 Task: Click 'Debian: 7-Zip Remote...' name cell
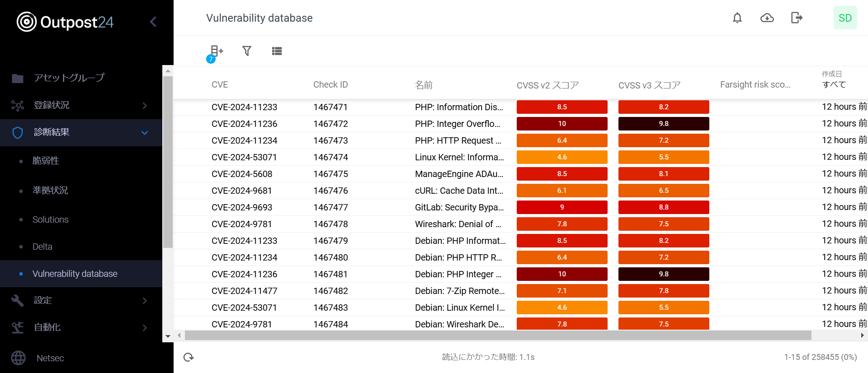(460, 291)
